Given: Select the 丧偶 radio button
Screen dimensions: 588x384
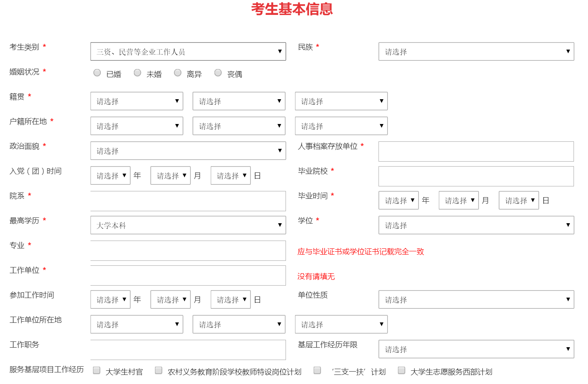Looking at the screenshot, I should click(x=218, y=73).
